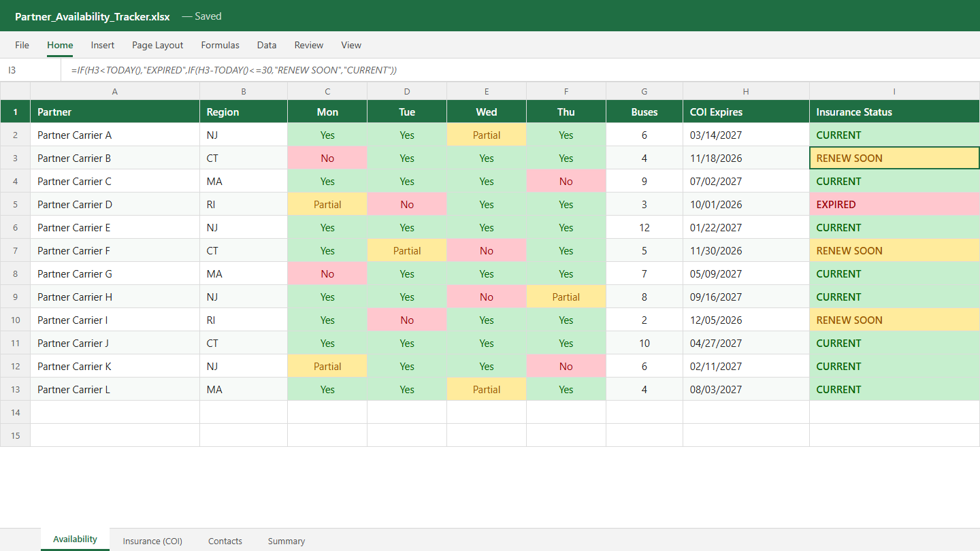Switch to Insurance (COI) sheet tab
Viewport: 980px width, 551px height.
click(152, 541)
